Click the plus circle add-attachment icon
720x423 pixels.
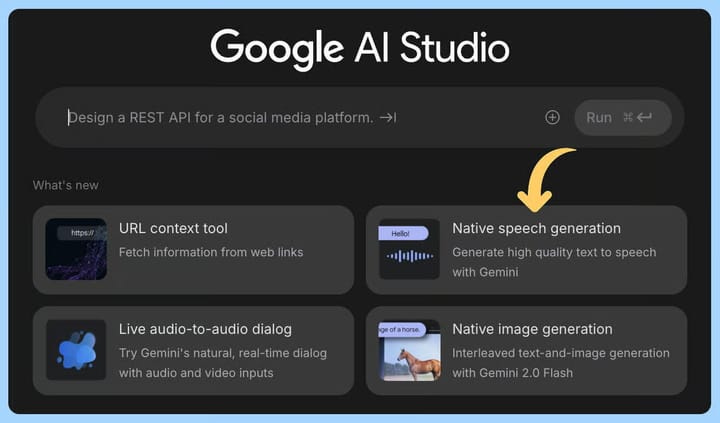tap(552, 118)
